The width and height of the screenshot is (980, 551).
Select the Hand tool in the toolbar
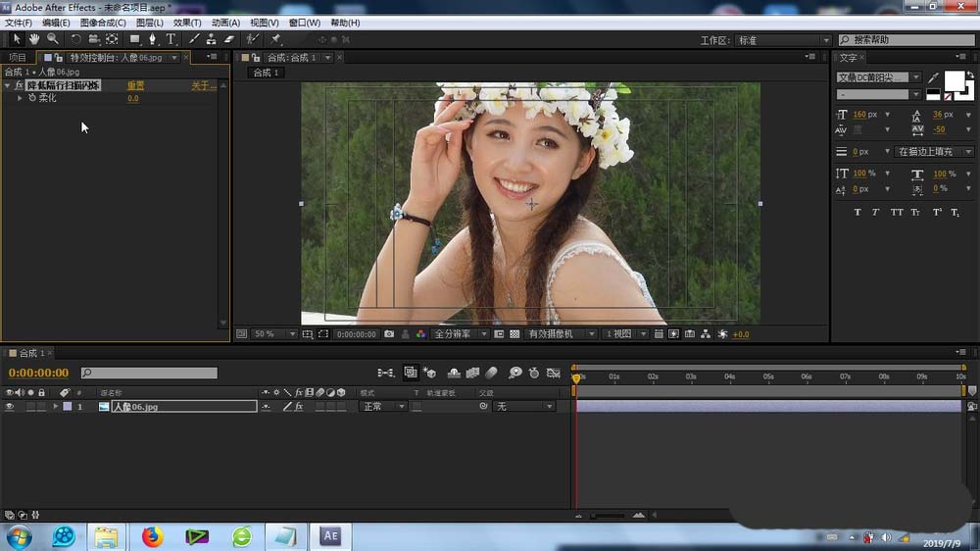pos(34,39)
